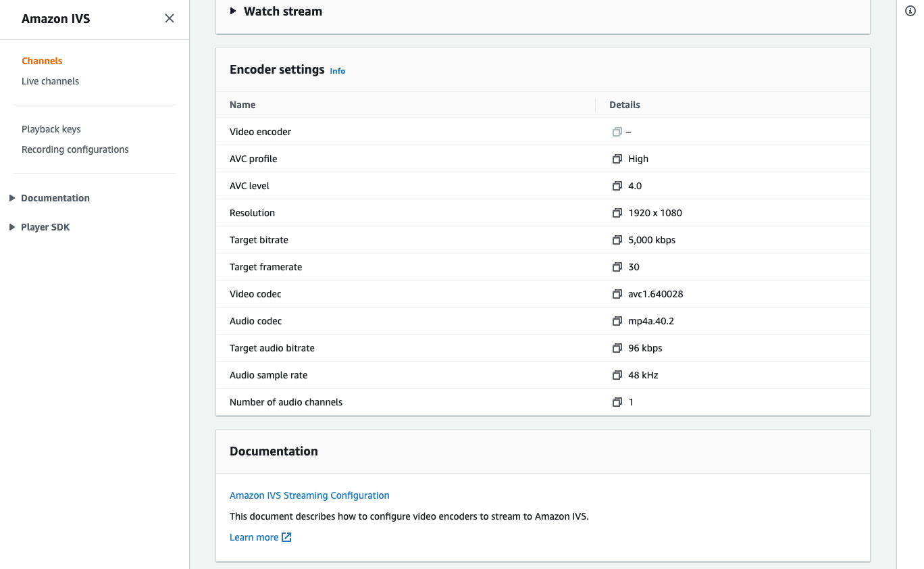Copy the Video encoder value

click(617, 132)
